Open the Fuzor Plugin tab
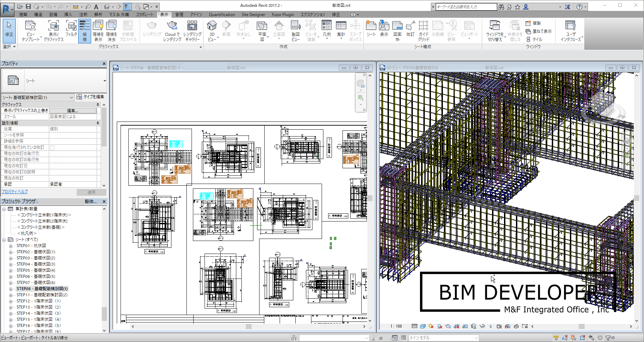Viewport: 644px width, 342px height. point(283,14)
